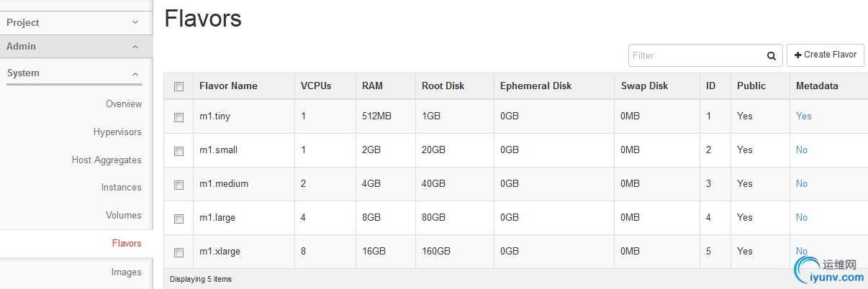868x289 pixels.
Task: Select the m1.large row checkbox
Action: [x=179, y=218]
